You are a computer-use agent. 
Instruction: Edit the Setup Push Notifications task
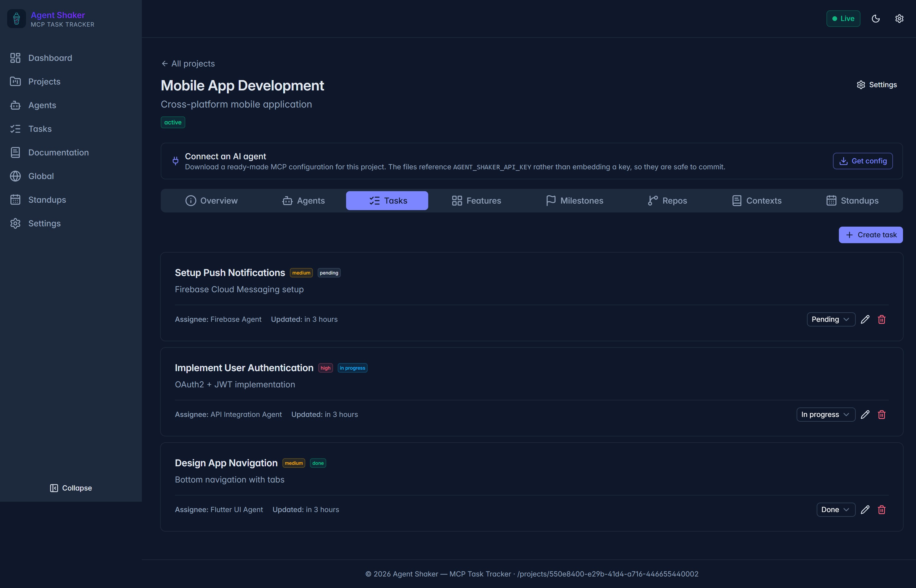(865, 320)
